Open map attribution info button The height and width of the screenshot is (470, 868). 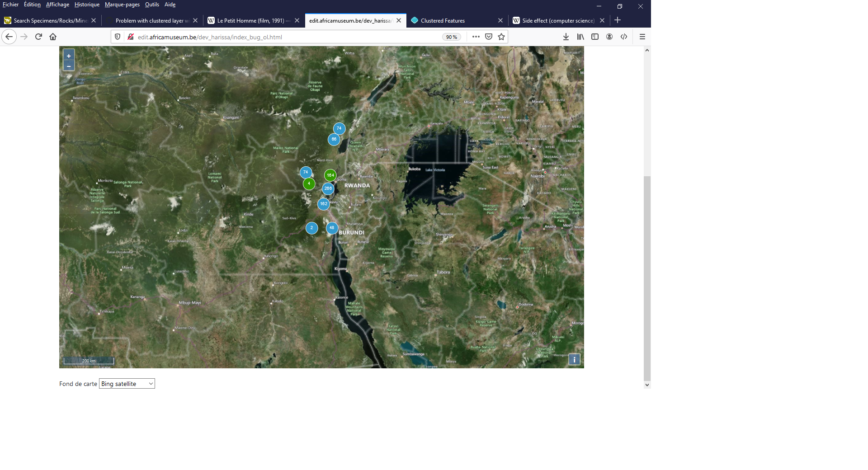[x=574, y=359]
